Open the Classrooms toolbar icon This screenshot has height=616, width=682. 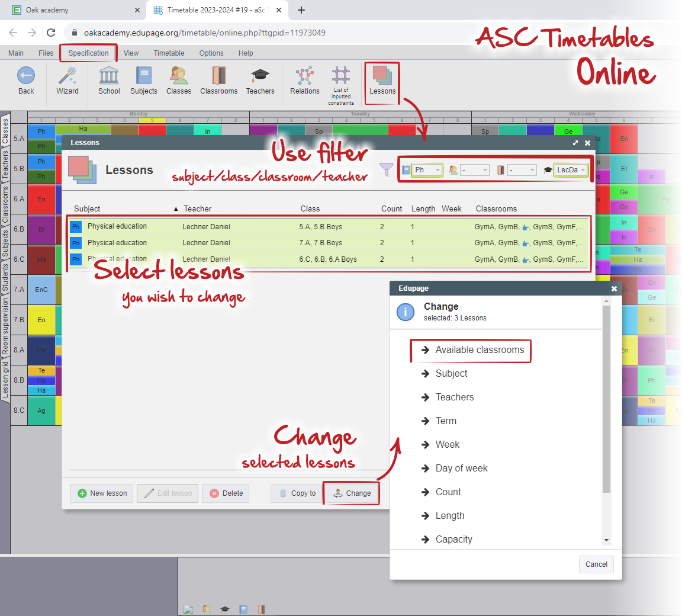219,75
